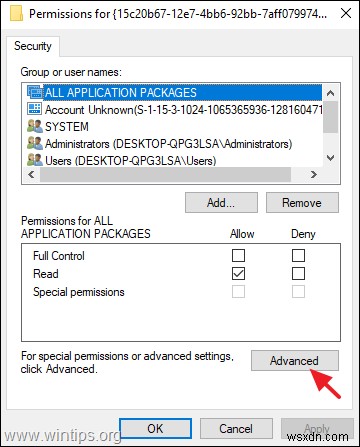Screen dimensions: 360x447
Task: Click the folder icon in the title bar
Action: (16, 13)
